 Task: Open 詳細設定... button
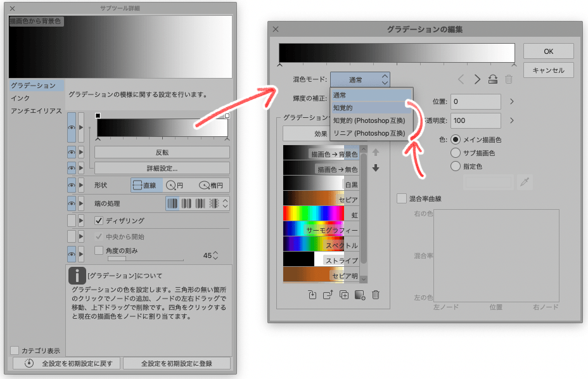162,168
